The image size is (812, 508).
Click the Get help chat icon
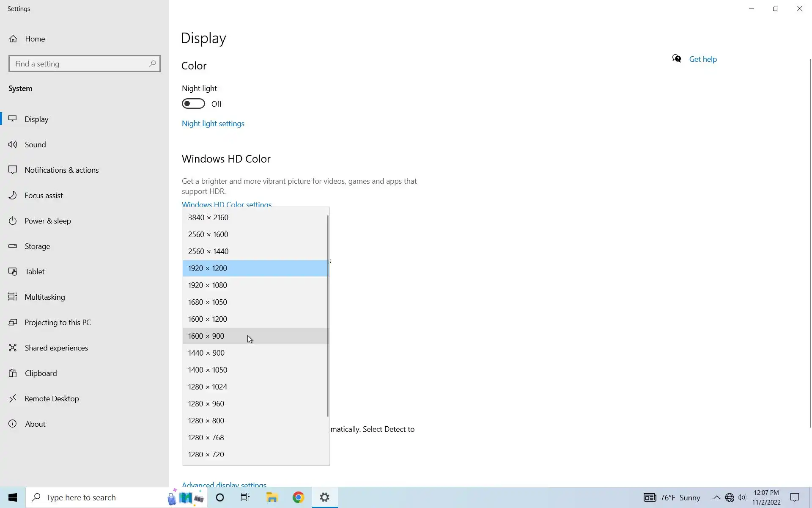tap(677, 59)
